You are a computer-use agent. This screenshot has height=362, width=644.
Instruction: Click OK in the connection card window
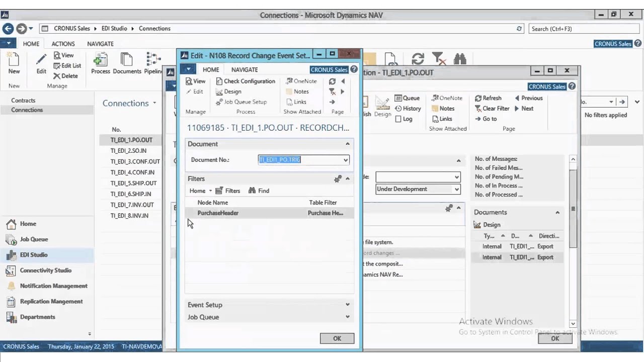[x=555, y=338]
